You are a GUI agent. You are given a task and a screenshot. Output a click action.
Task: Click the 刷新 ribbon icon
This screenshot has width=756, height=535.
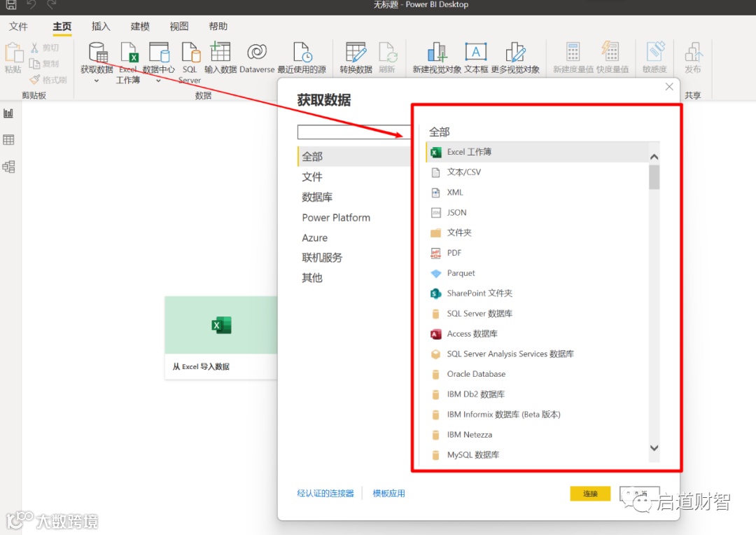[388, 52]
